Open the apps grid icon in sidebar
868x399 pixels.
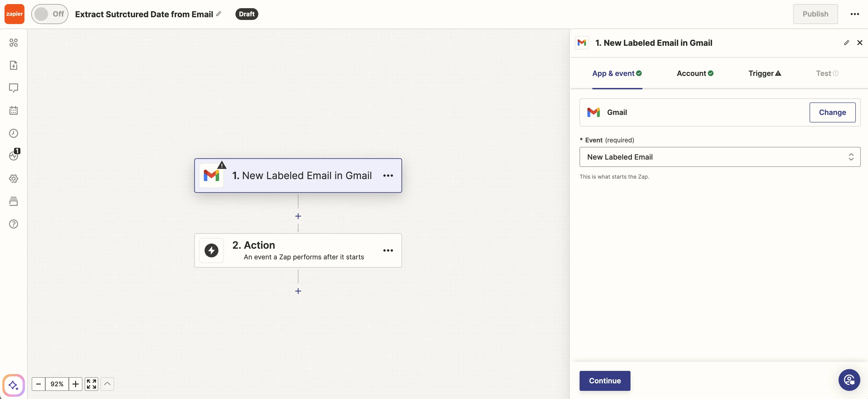(x=14, y=42)
